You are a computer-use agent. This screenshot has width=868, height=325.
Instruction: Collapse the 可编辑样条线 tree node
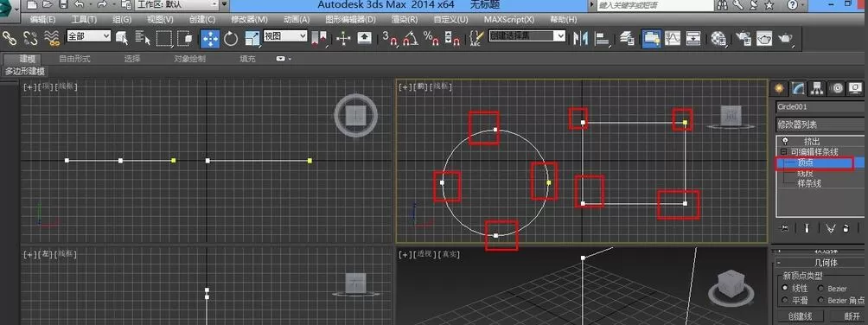point(783,152)
